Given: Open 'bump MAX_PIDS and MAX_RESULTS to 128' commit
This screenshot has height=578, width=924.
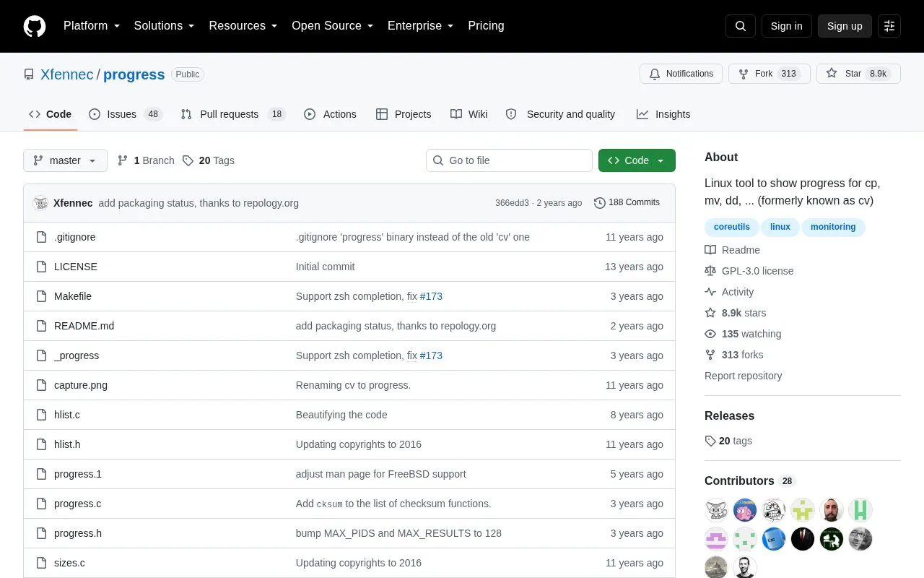Looking at the screenshot, I should point(398,533).
